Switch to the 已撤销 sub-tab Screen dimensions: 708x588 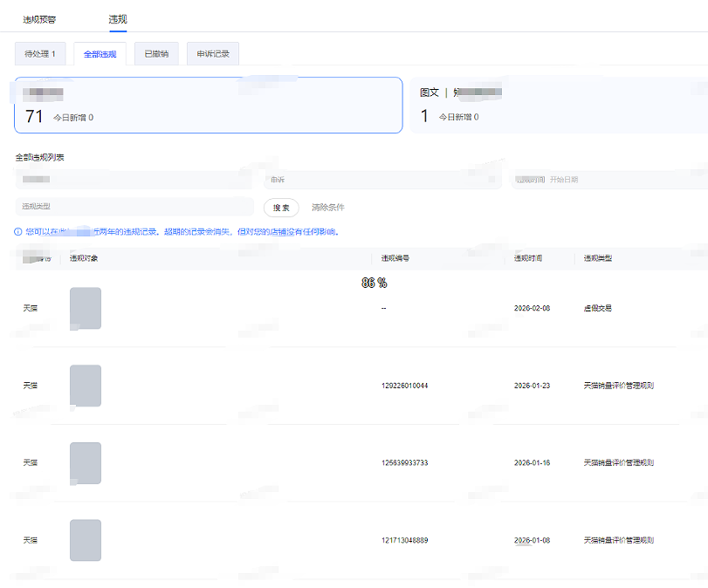tap(156, 54)
